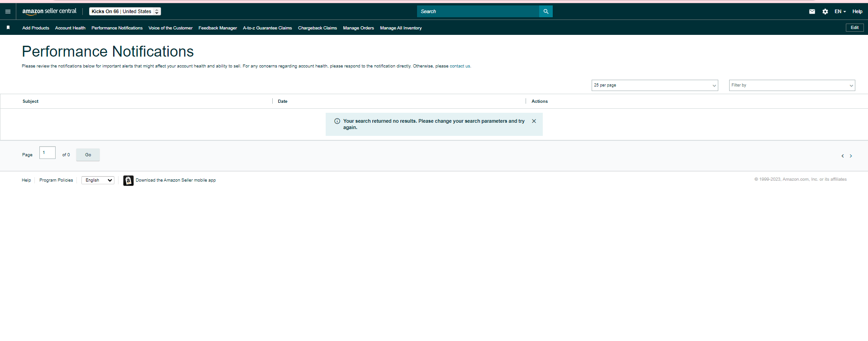
Task: Click the 'of 0' page count text
Action: tap(66, 155)
